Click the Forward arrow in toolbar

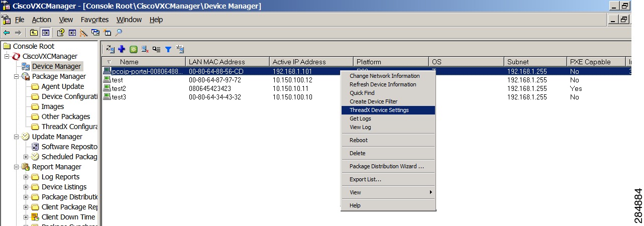pos(18,33)
